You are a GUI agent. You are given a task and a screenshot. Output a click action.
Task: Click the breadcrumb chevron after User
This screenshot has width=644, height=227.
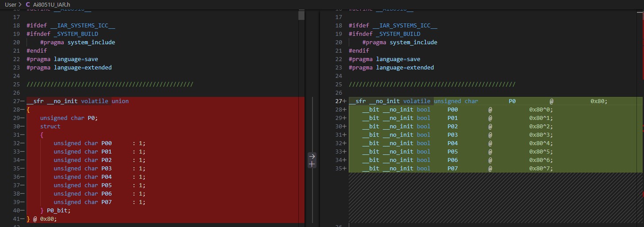20,4
